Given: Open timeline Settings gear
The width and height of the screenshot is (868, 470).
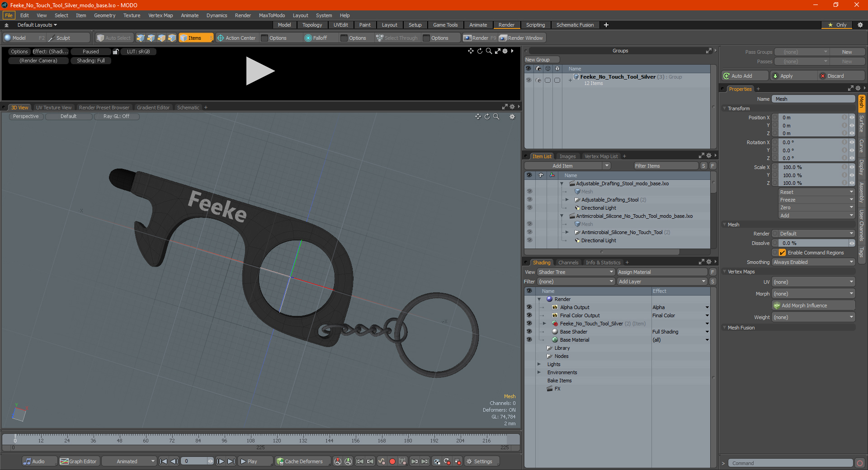Looking at the screenshot, I should tap(482, 461).
